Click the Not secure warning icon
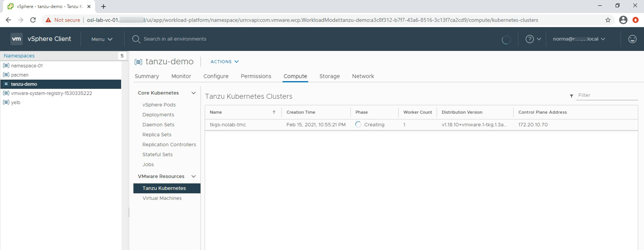The height and width of the screenshot is (250, 644). pyautogui.click(x=48, y=20)
